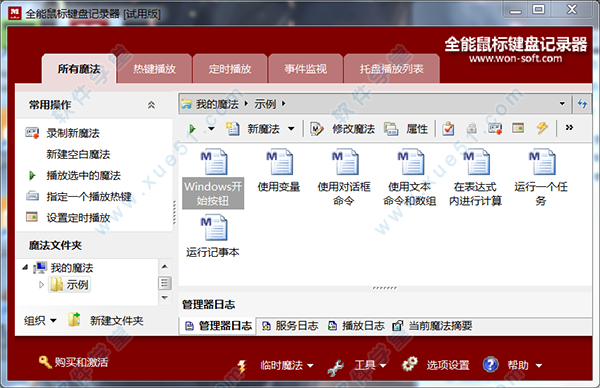Click 修改魔法 in the toolbar

(x=342, y=129)
